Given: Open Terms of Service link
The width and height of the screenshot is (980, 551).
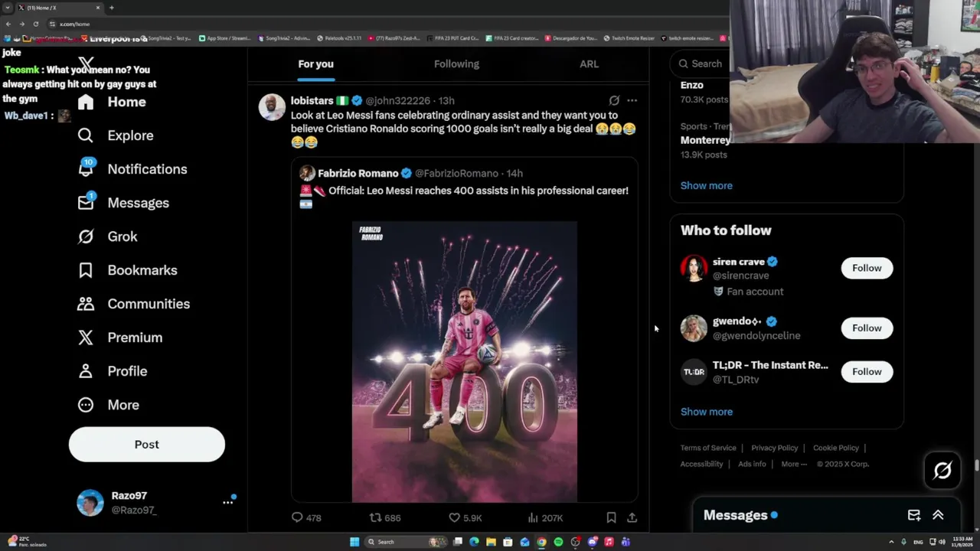Looking at the screenshot, I should coord(708,448).
